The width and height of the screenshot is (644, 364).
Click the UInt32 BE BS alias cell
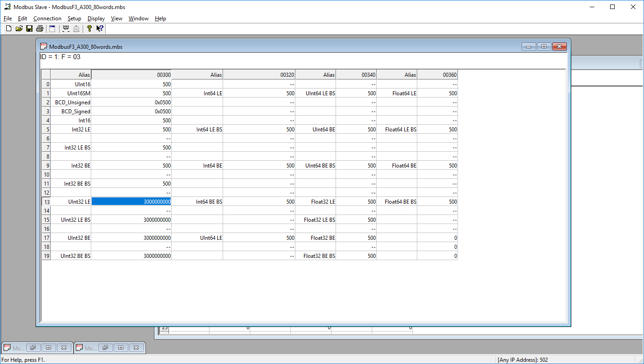71,256
